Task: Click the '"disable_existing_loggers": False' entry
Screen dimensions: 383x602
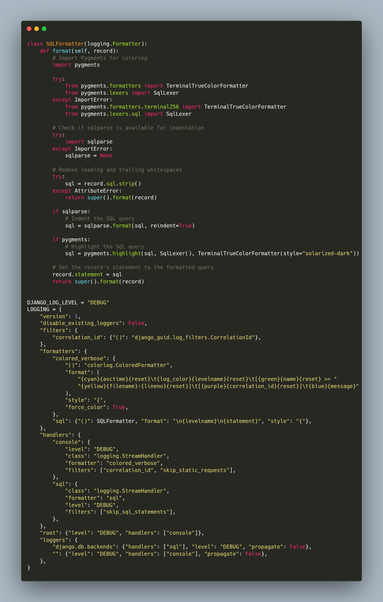Action: (93, 323)
